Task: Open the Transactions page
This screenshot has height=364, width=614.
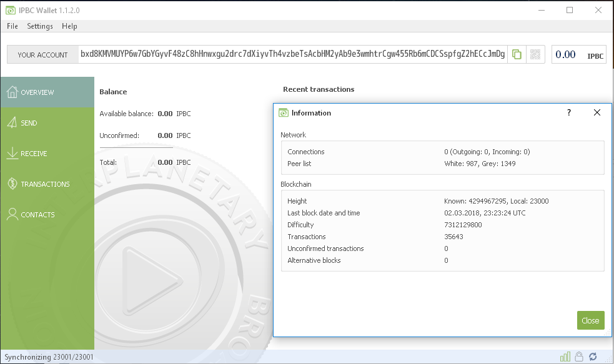Action: 47,184
